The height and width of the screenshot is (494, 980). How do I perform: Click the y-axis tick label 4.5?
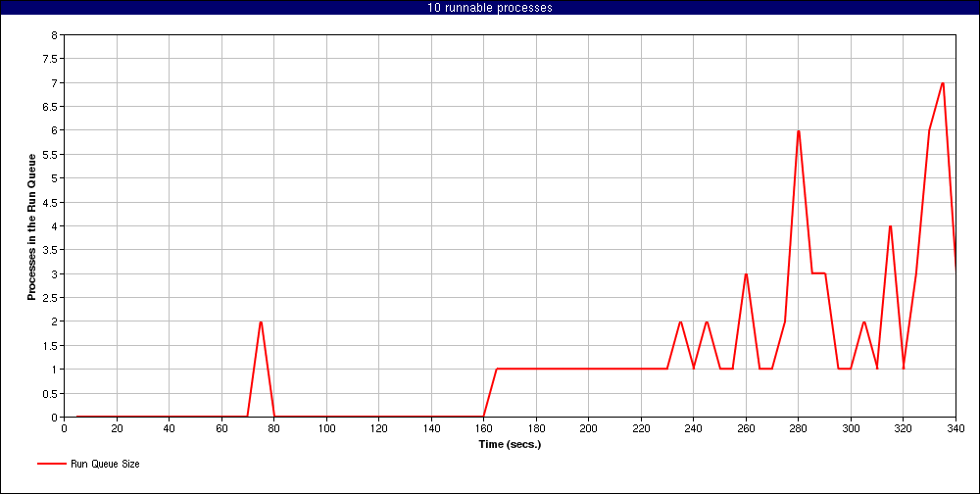[51, 202]
